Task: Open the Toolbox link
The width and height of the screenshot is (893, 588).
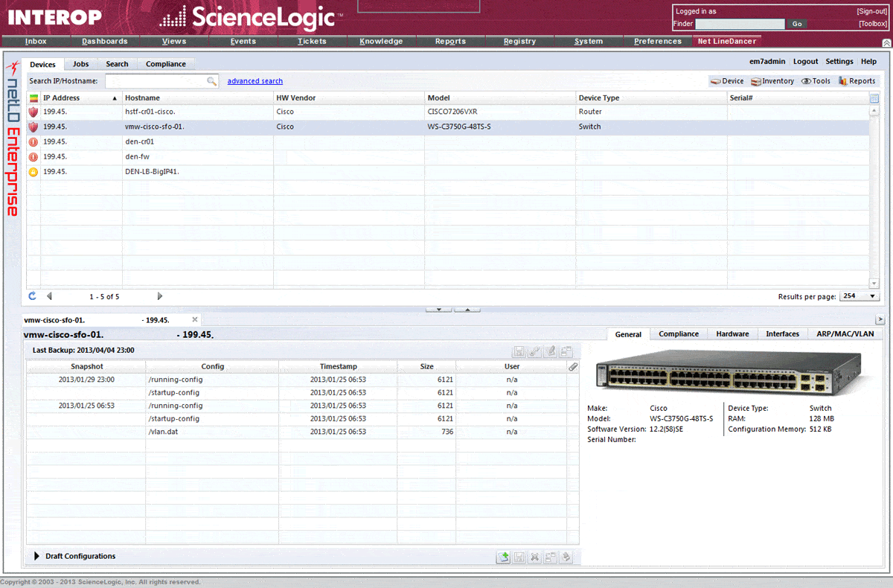Action: [x=873, y=24]
